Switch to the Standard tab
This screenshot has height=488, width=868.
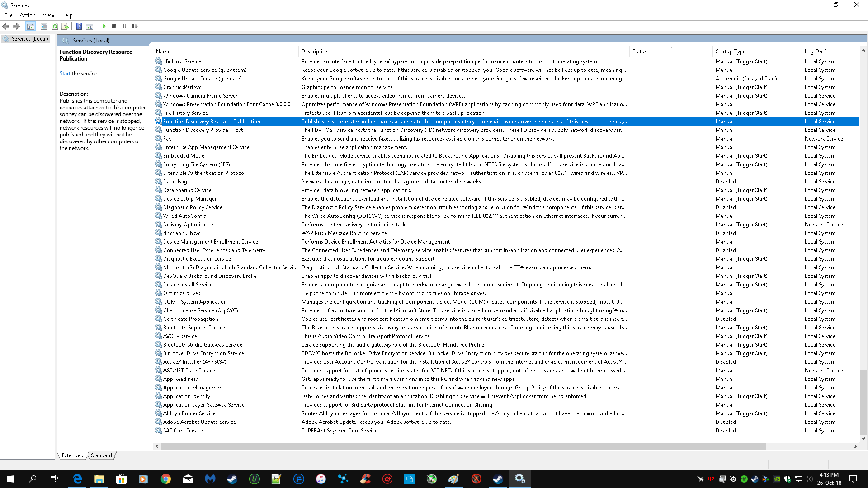101,455
